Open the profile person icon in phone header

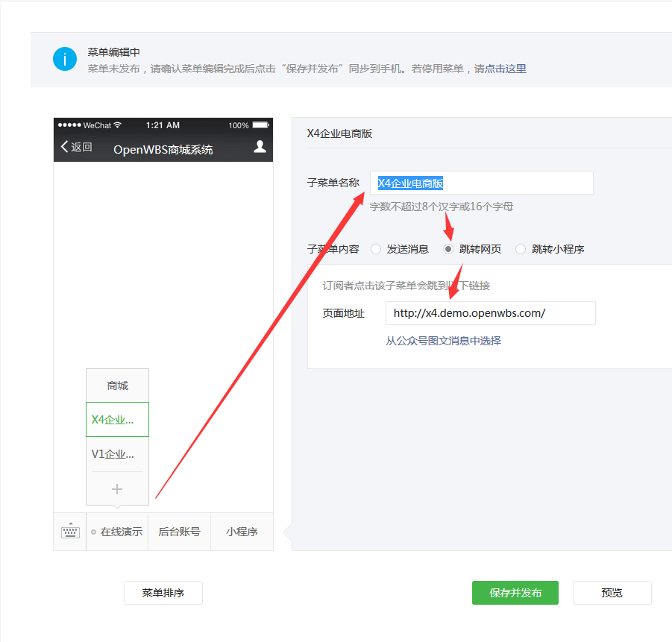point(259,147)
